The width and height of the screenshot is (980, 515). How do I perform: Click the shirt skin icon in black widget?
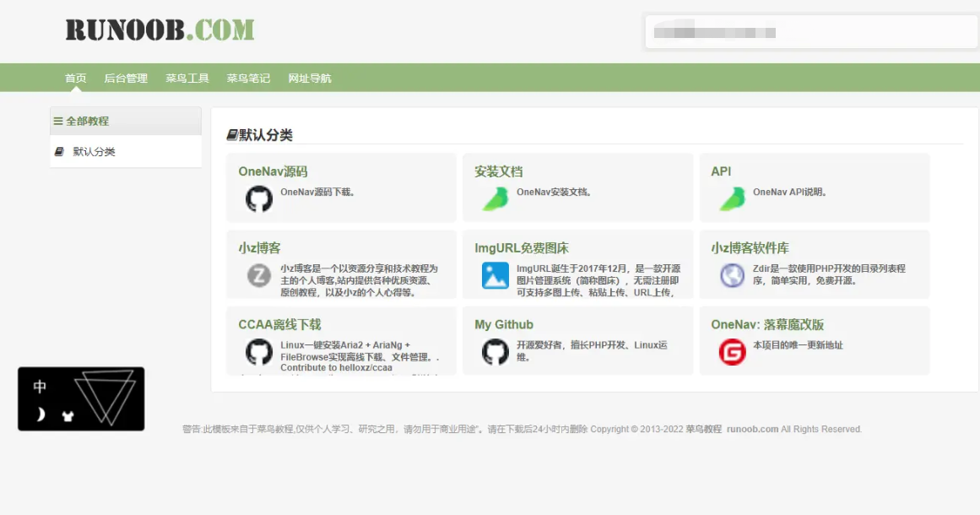coord(68,416)
